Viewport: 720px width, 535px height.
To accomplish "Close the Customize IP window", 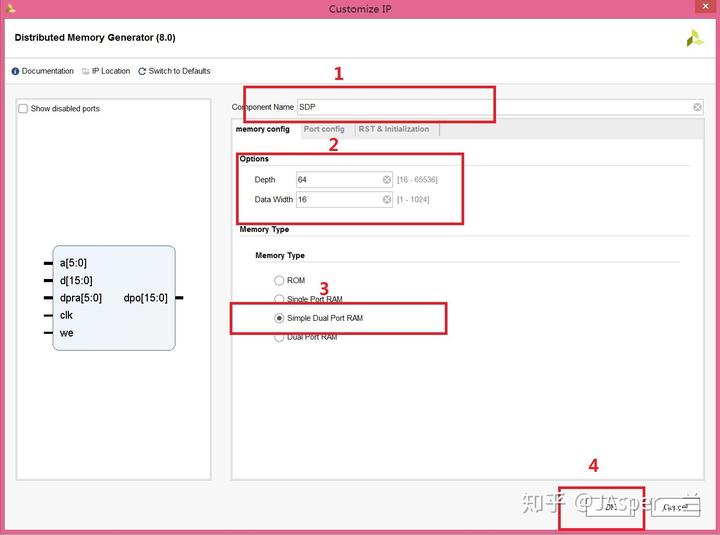I will [x=706, y=6].
